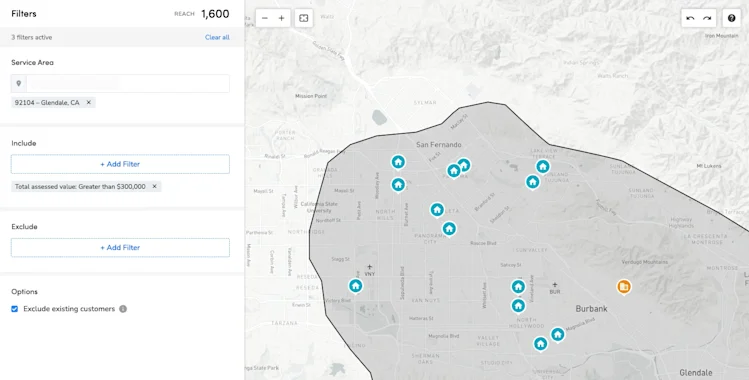Click the Total assessed value filter chip label

point(80,187)
